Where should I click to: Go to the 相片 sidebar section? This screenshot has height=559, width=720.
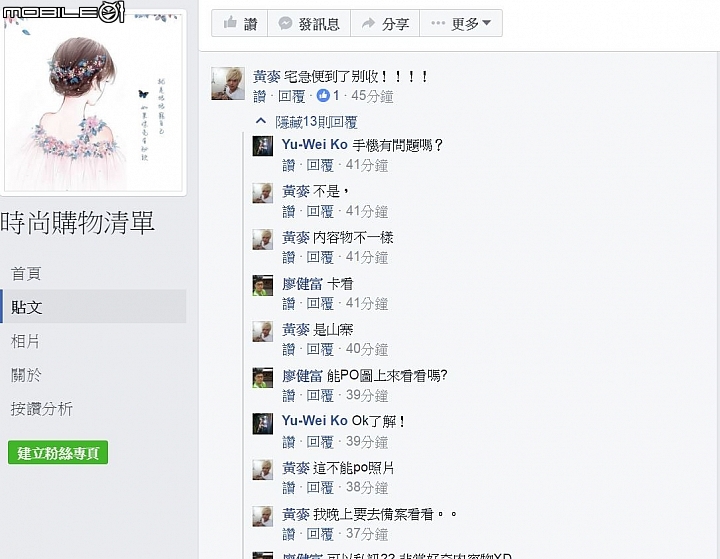click(25, 341)
